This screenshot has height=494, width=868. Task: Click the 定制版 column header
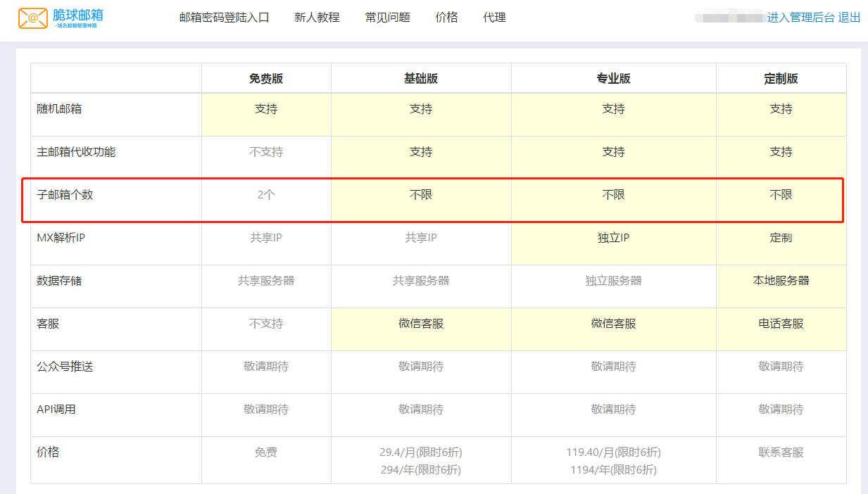[x=781, y=79]
